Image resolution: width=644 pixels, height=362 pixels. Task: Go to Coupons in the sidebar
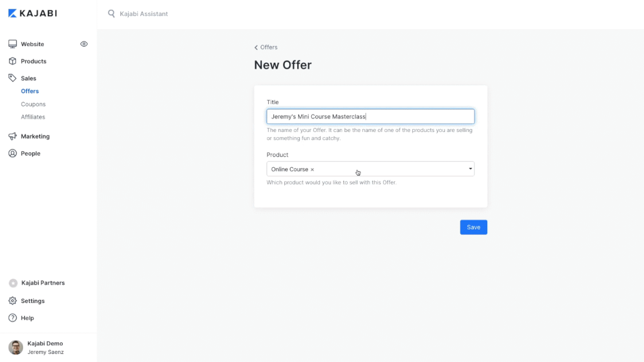pyautogui.click(x=33, y=104)
